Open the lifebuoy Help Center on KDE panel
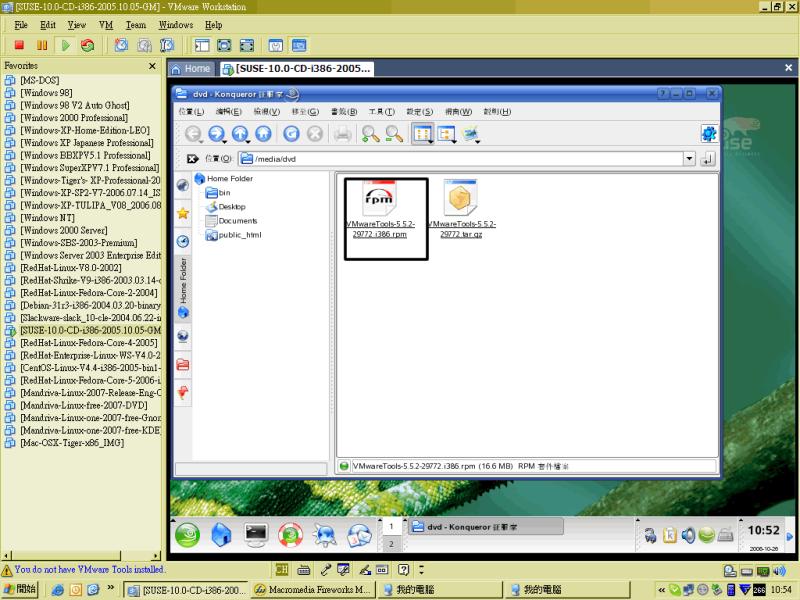Image resolution: width=800 pixels, height=600 pixels. tap(290, 535)
